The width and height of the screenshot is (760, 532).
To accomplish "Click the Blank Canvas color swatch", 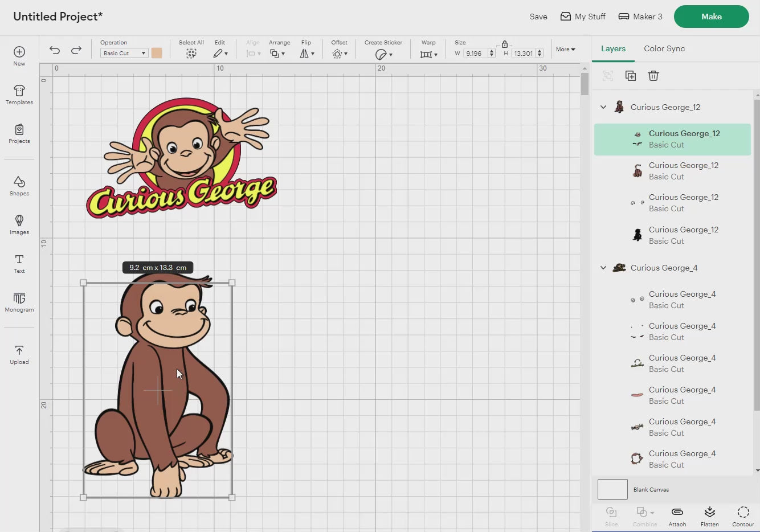I will [612, 489].
